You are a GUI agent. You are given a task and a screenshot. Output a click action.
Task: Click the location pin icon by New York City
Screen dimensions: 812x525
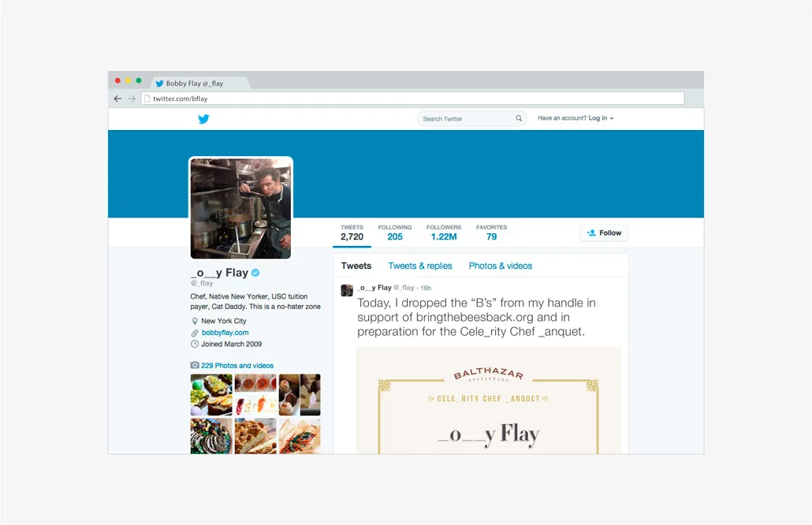(x=195, y=321)
